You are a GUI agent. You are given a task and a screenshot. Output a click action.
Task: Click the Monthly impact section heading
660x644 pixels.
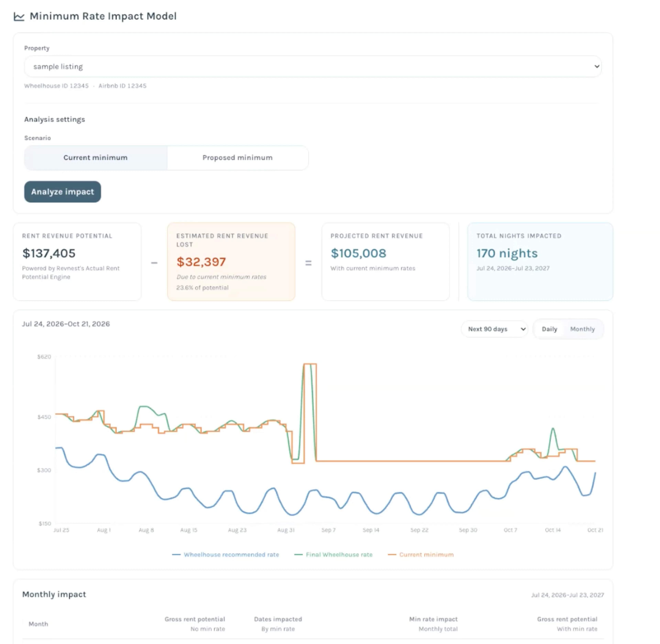coord(54,595)
